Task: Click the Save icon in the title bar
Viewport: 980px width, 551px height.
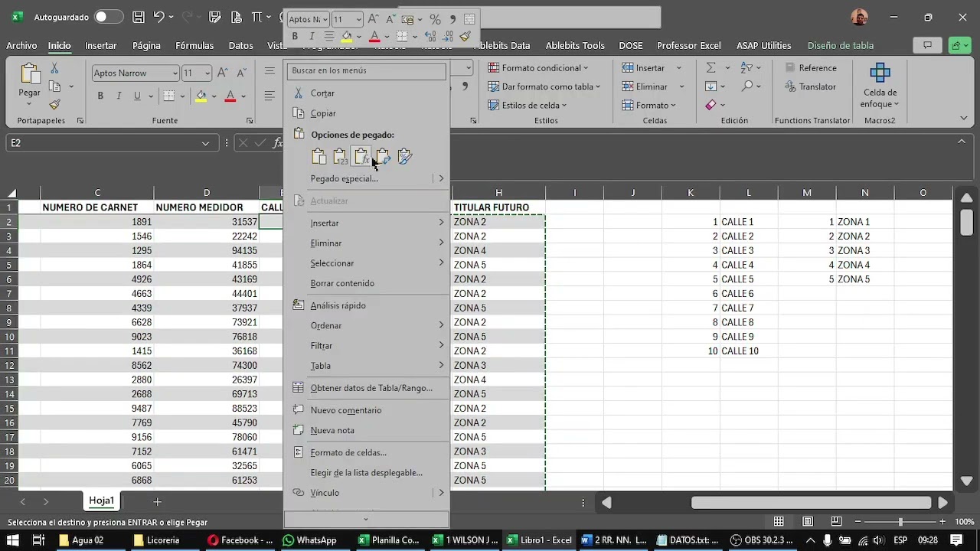Action: [x=139, y=17]
